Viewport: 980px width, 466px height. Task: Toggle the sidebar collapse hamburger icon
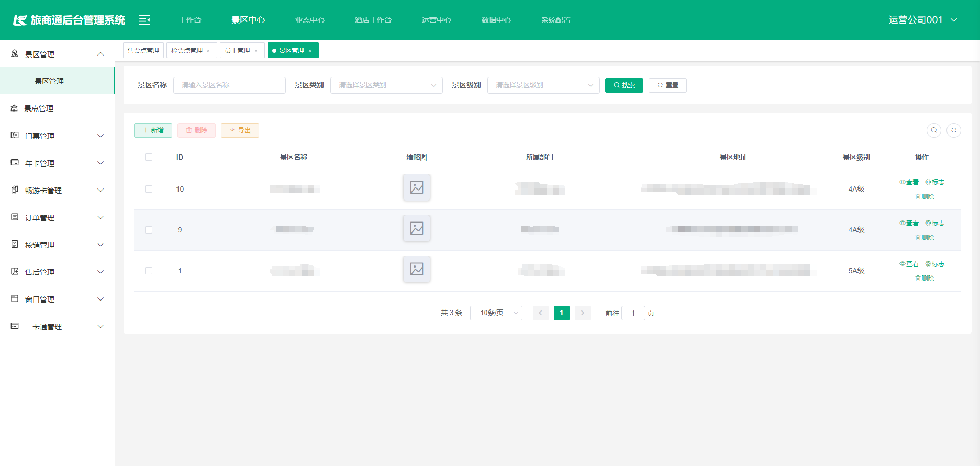pyautogui.click(x=144, y=20)
